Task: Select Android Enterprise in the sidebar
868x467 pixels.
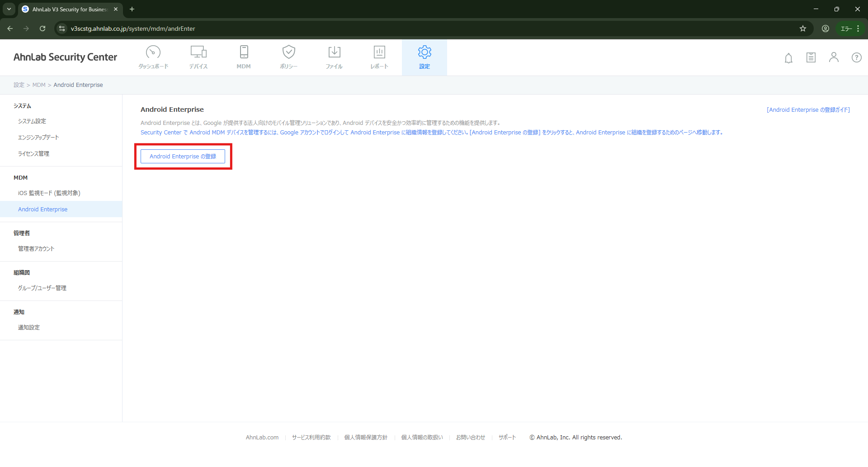Action: [42, 210]
